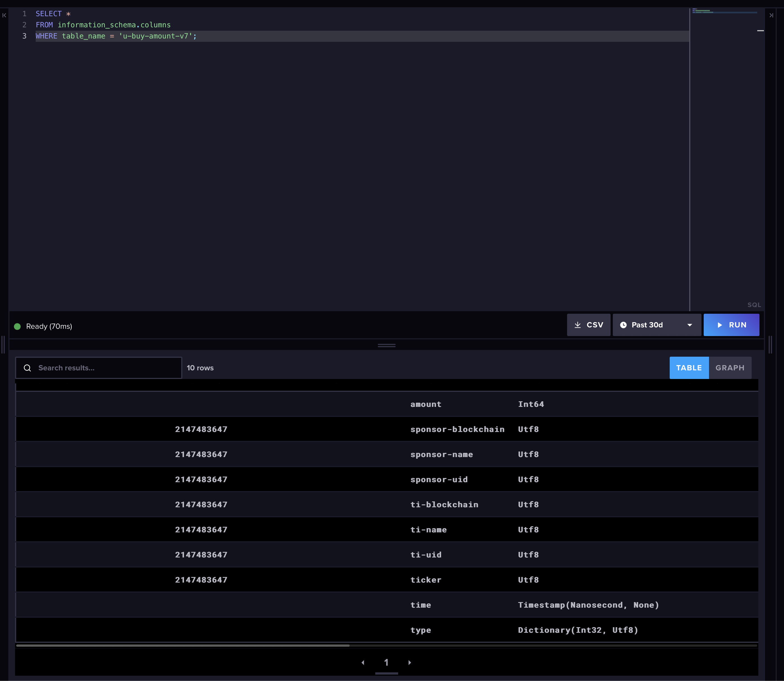Click the magnifier icon in the results search
The height and width of the screenshot is (681, 784).
pyautogui.click(x=27, y=368)
